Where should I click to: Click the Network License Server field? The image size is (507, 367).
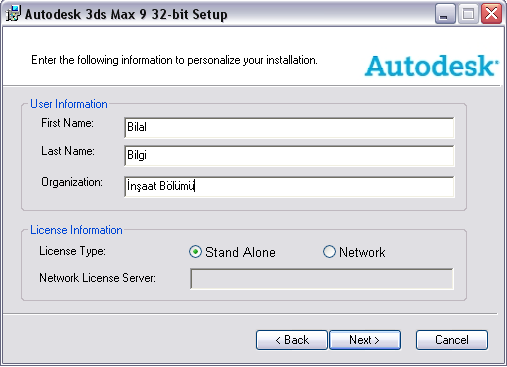click(322, 279)
